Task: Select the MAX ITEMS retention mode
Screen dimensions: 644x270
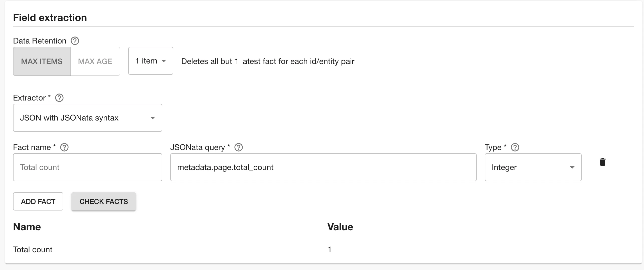Action: tap(42, 61)
